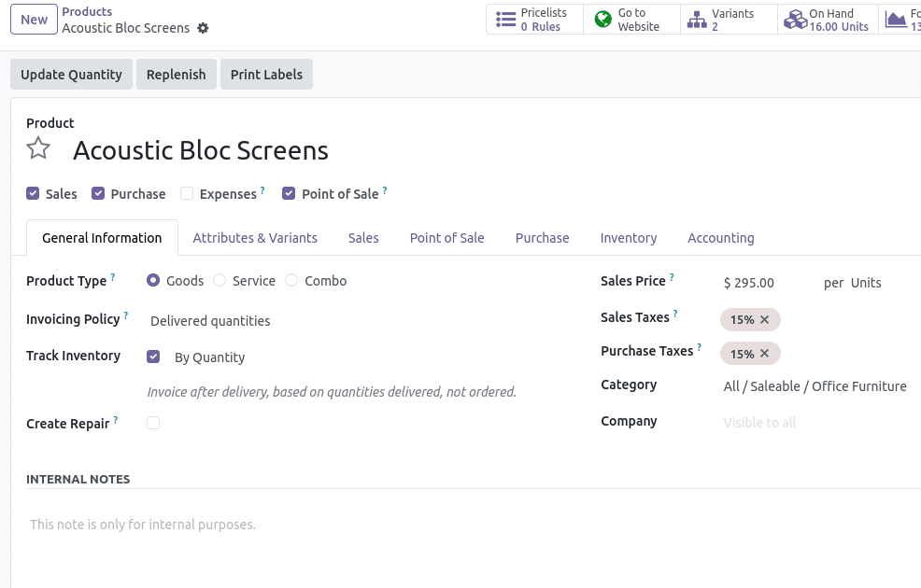The height and width of the screenshot is (588, 921).
Task: Select Service product type
Action: tap(220, 281)
